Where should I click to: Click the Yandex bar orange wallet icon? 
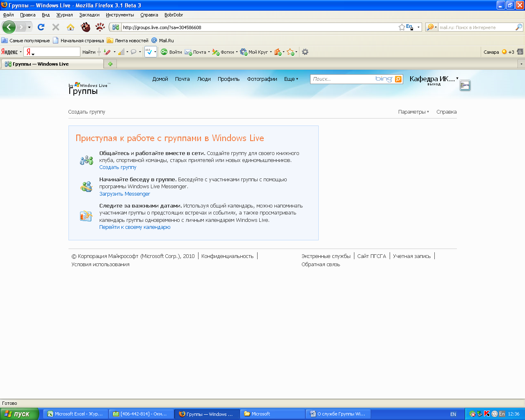pyautogui.click(x=278, y=52)
